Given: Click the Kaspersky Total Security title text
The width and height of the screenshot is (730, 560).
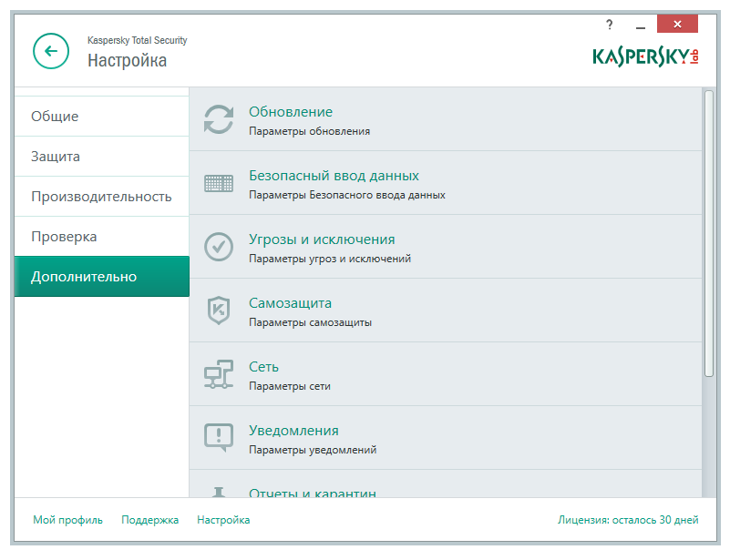Looking at the screenshot, I should 138,40.
